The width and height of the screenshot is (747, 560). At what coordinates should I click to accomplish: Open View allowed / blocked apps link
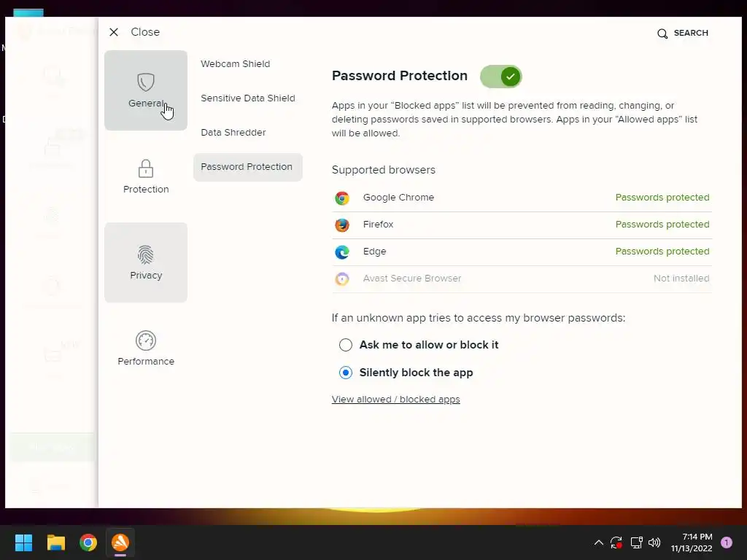396,399
